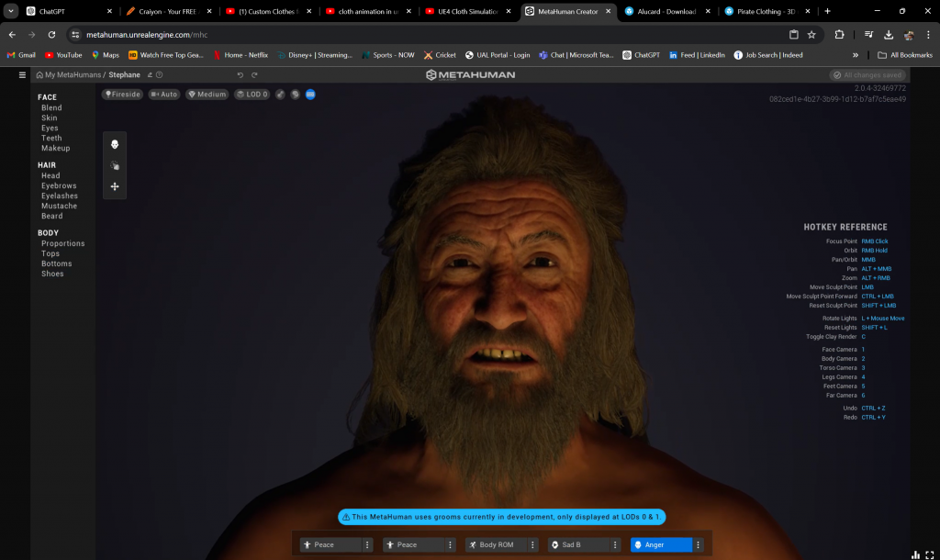Bookmark this page with the star icon
Viewport: 940px width, 560px height.
(x=811, y=35)
